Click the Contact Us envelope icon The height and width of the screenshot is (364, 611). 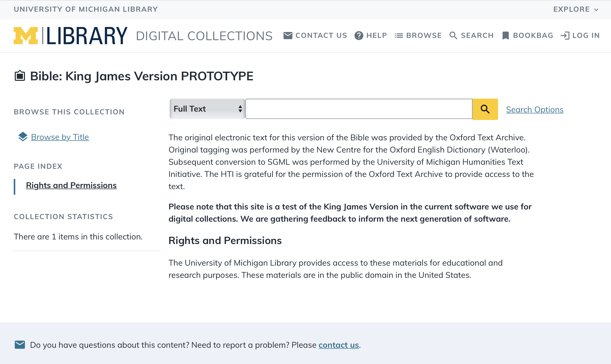[x=288, y=36]
